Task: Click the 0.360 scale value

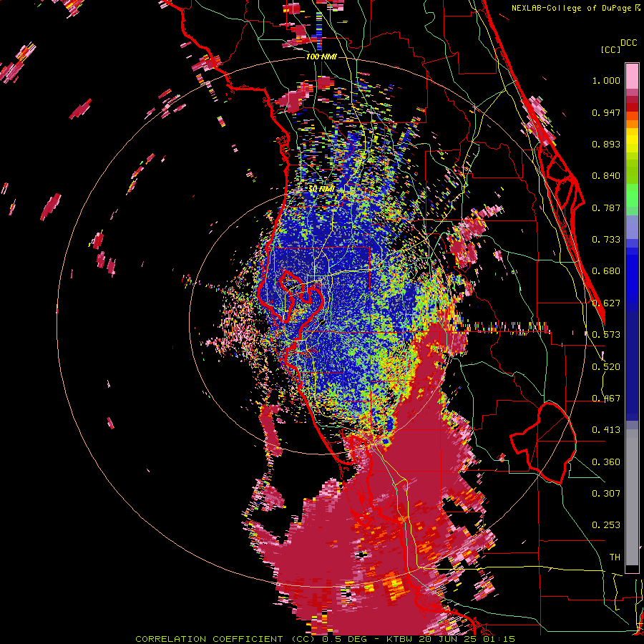Action: tap(606, 462)
